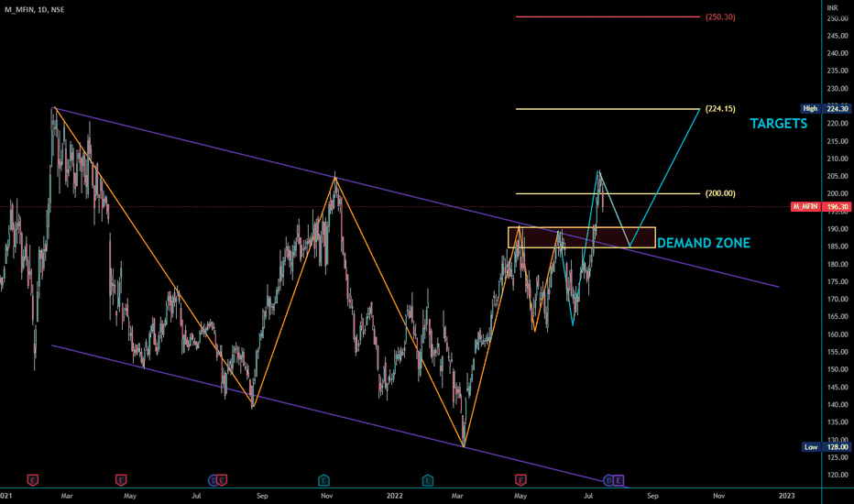Click the 2023 label on time axis
854x504 pixels.
tap(786, 496)
